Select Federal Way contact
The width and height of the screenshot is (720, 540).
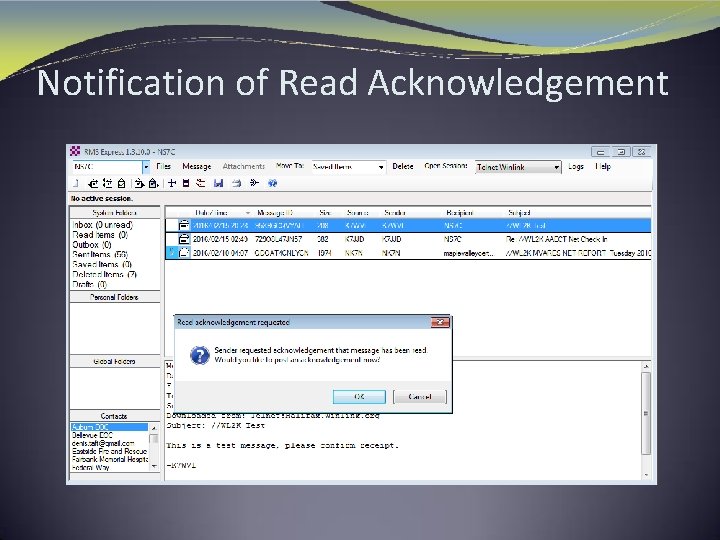[90, 467]
